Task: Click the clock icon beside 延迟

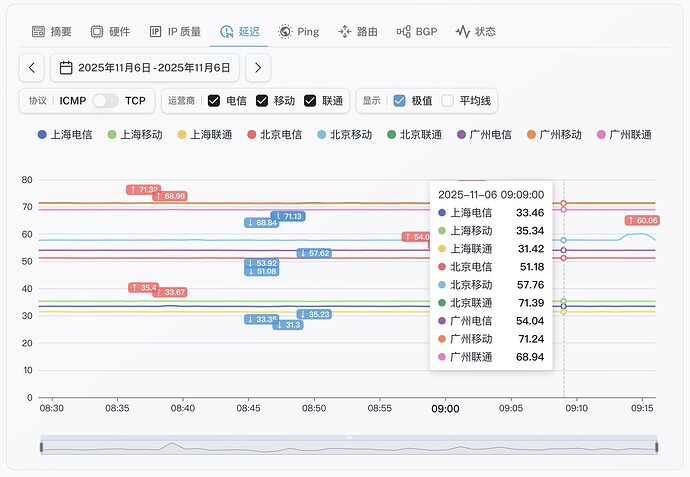Action: [x=227, y=32]
